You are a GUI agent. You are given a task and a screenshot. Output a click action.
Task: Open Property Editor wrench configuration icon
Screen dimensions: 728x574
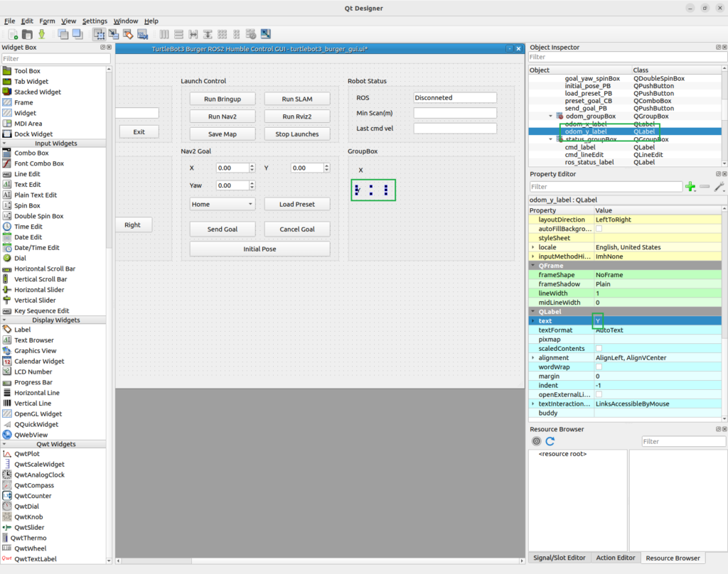[x=719, y=187]
